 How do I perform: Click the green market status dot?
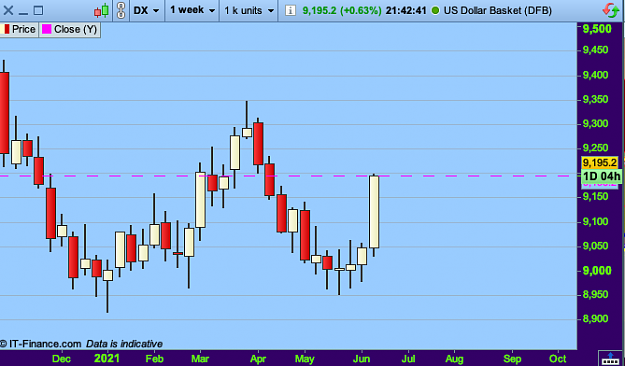click(x=435, y=10)
